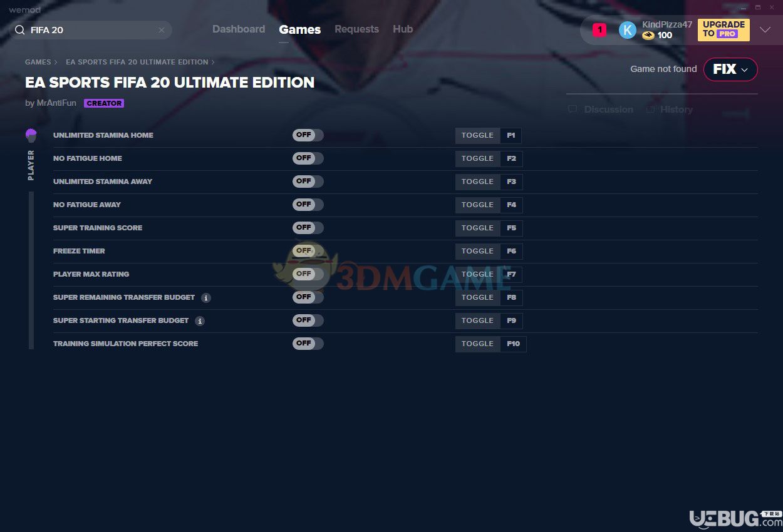Turn on Unlimited Stamina Away
The width and height of the screenshot is (783, 532).
click(308, 182)
